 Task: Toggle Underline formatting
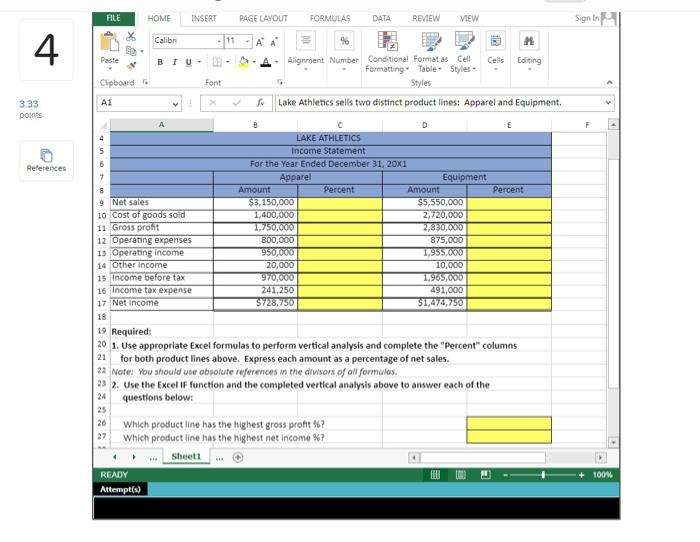point(188,62)
